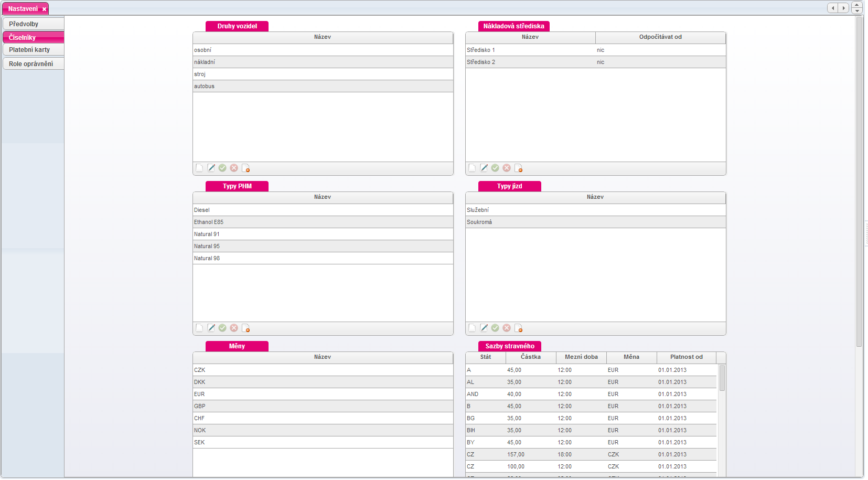
Task: Select the Natural 91 row
Action: pyautogui.click(x=323, y=234)
